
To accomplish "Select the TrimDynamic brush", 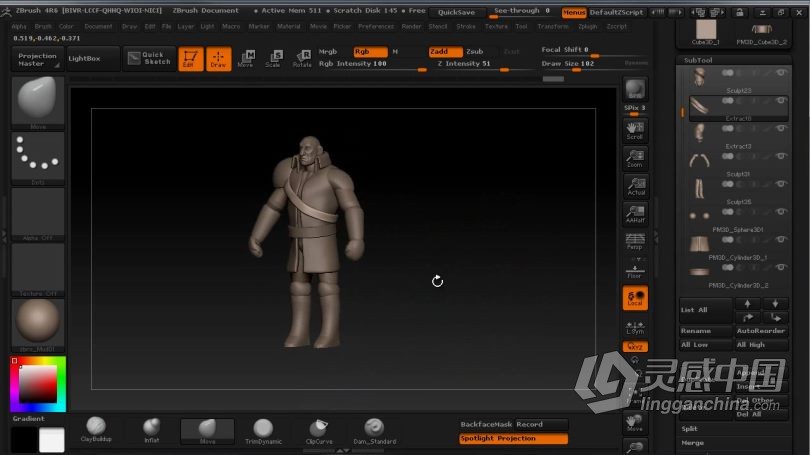I will pos(263,430).
